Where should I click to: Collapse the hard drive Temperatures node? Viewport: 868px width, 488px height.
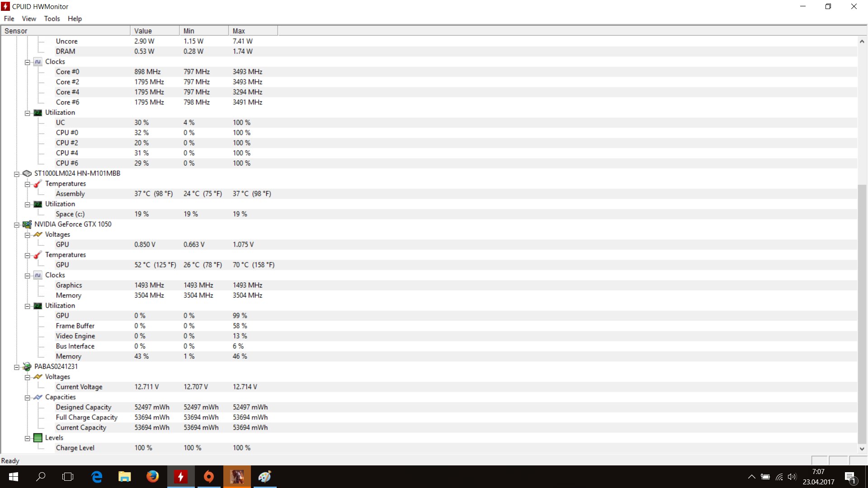tap(28, 184)
